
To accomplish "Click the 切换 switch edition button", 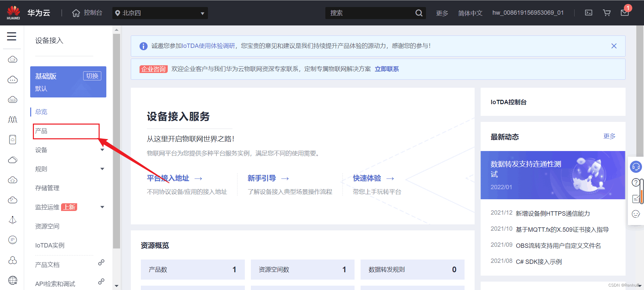I will pos(92,76).
